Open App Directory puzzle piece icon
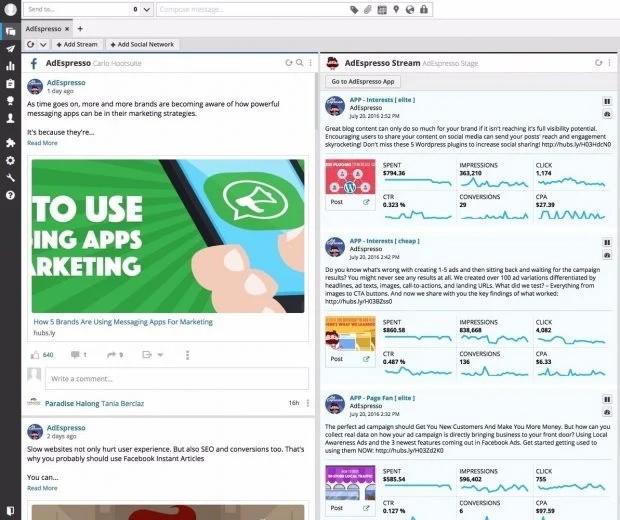620x520 pixels. [x=10, y=143]
